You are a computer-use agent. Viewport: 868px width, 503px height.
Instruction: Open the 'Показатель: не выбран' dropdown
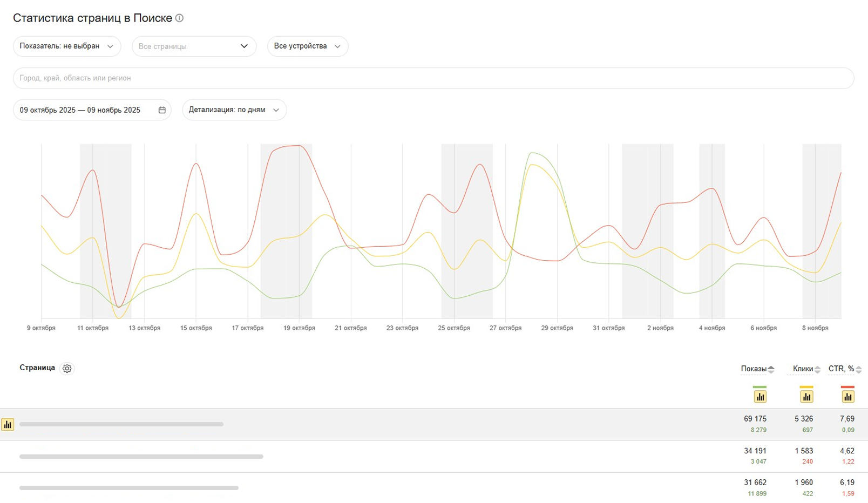(x=67, y=46)
